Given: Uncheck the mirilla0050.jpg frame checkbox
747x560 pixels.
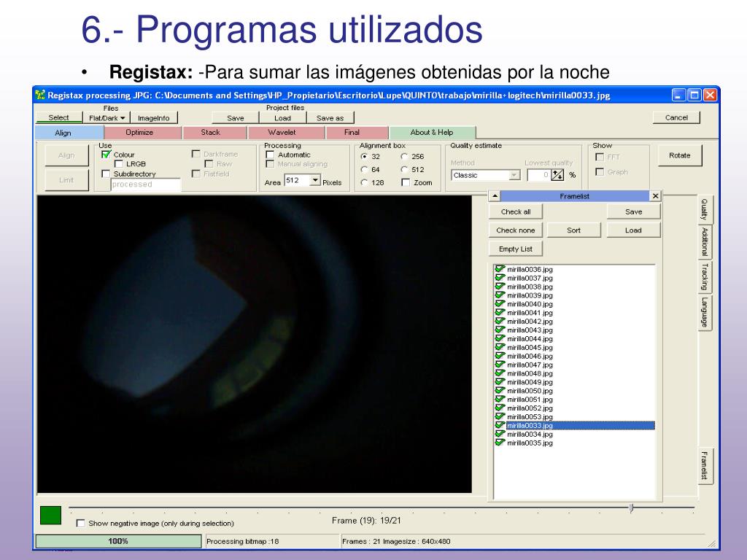Looking at the screenshot, I should coord(500,391).
